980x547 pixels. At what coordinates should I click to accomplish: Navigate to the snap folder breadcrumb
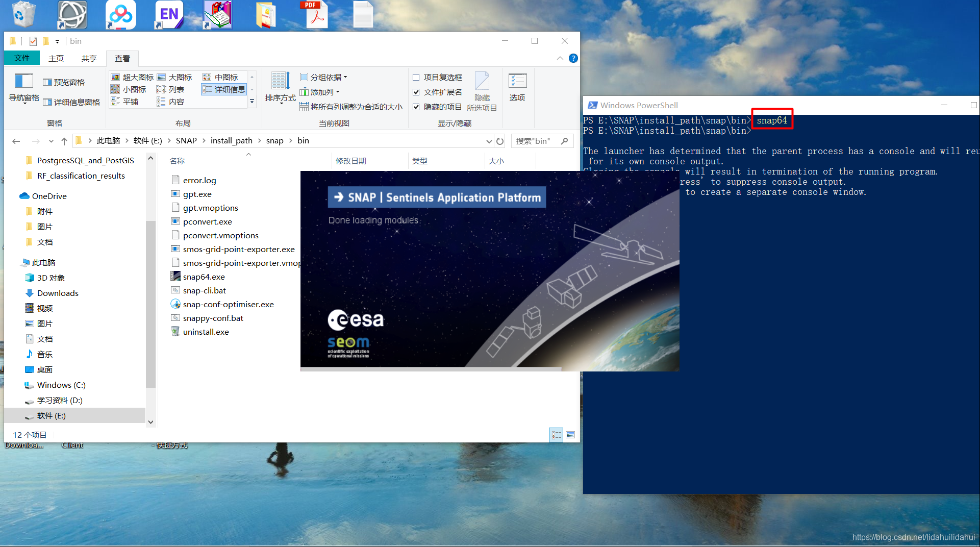pos(274,141)
